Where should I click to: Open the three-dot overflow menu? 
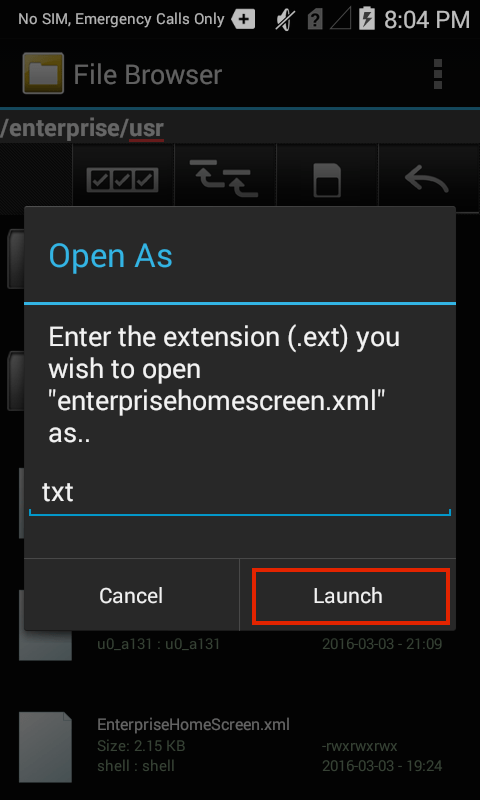point(437,74)
